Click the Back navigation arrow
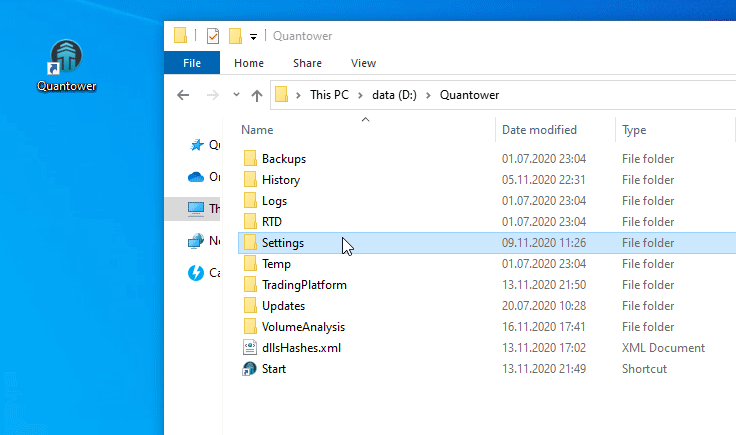 (x=183, y=95)
